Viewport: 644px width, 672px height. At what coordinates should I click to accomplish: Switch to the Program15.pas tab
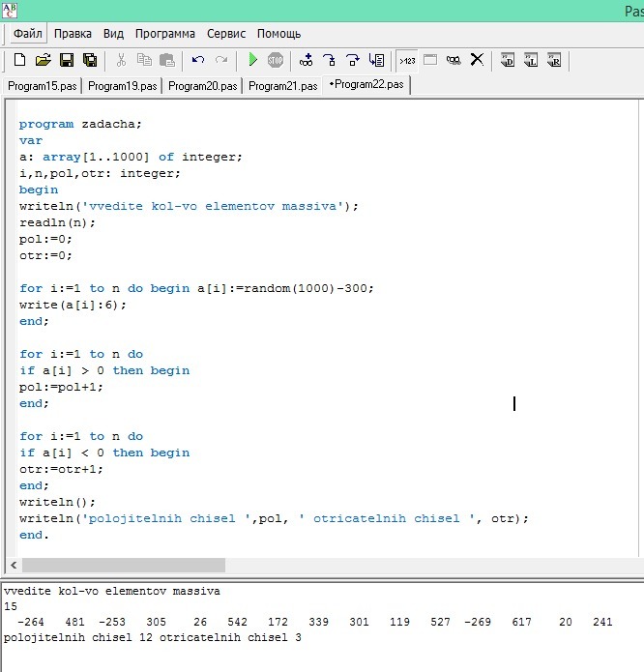(x=41, y=85)
